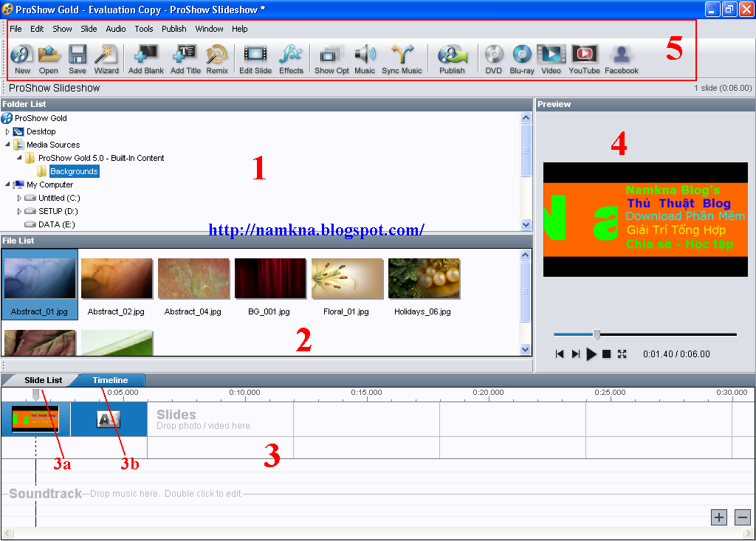Save the show with the Save icon
756x541 pixels.
click(77, 59)
